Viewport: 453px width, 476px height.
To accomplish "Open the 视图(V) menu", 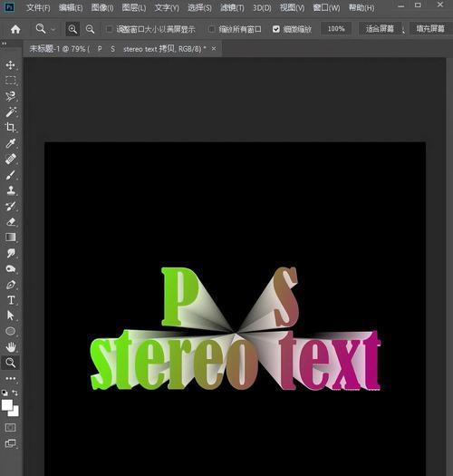I will (x=293, y=8).
